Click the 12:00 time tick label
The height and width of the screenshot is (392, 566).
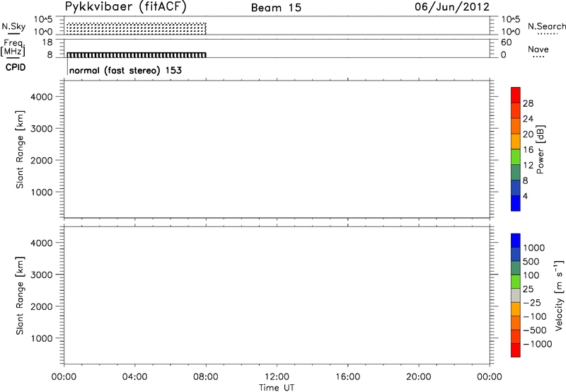tap(277, 377)
